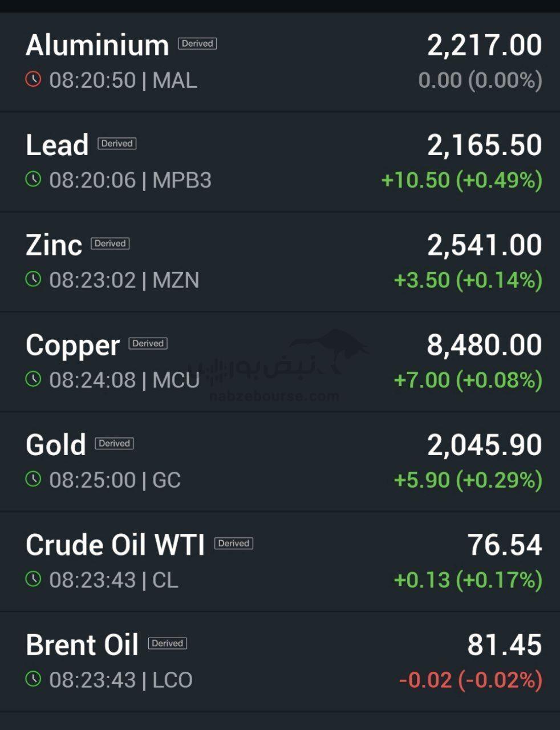560x730 pixels.
Task: Open the Aluminium commodity name
Action: tap(98, 46)
